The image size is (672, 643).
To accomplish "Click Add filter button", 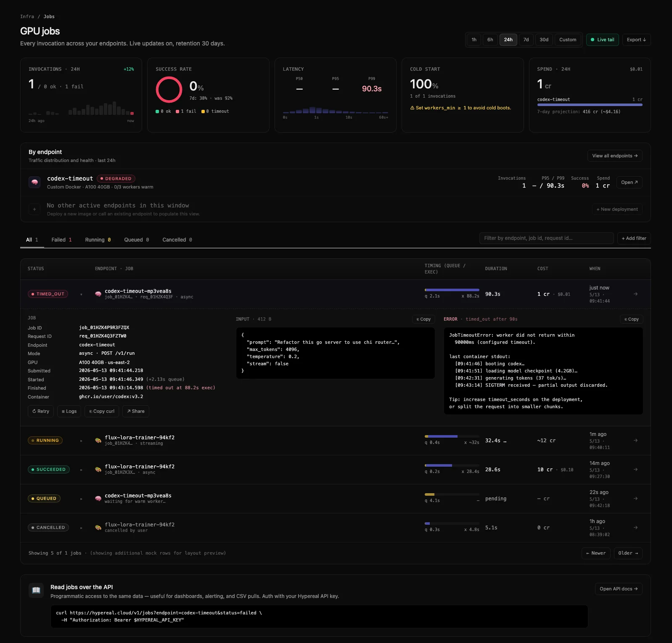I will click(x=634, y=238).
